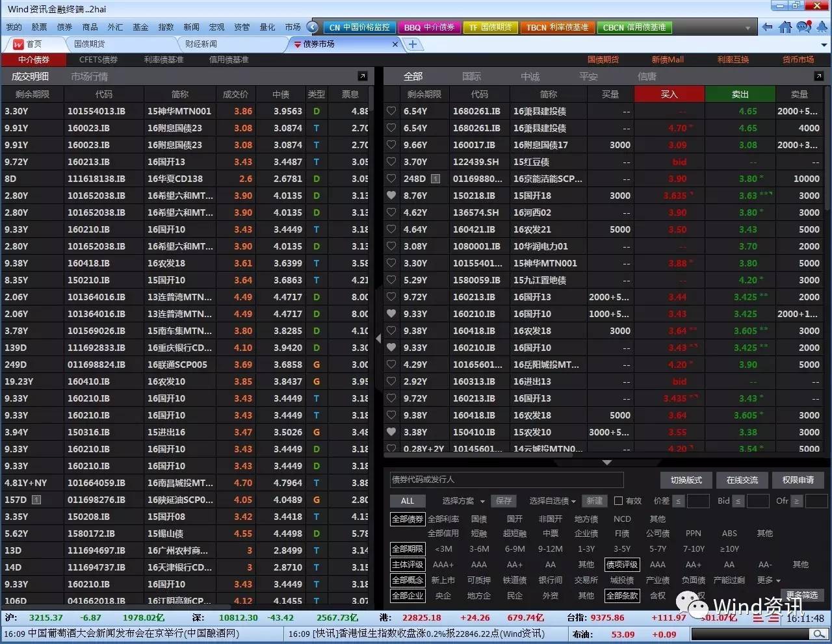
Task: Unfavorite heart for 15农发10 row
Action: [x=391, y=432]
